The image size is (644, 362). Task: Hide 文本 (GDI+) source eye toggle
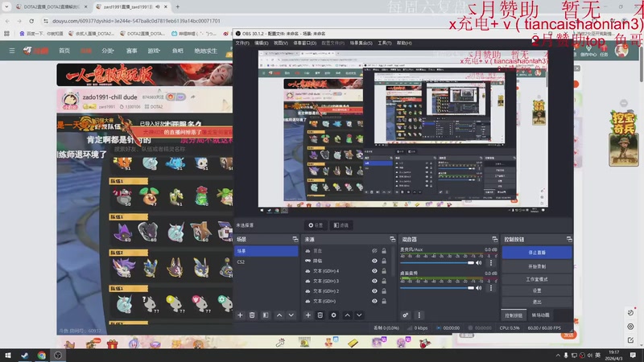374,301
